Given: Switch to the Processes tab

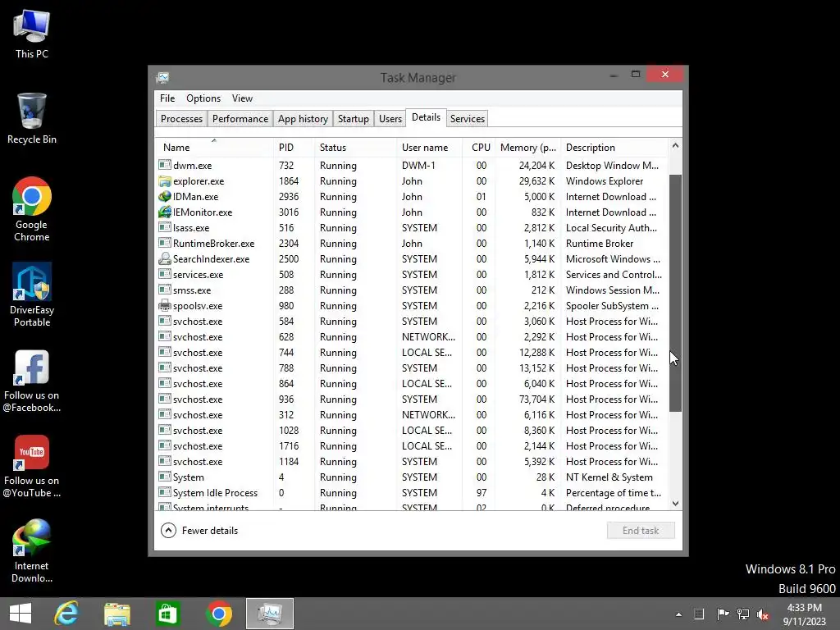Looking at the screenshot, I should [181, 119].
